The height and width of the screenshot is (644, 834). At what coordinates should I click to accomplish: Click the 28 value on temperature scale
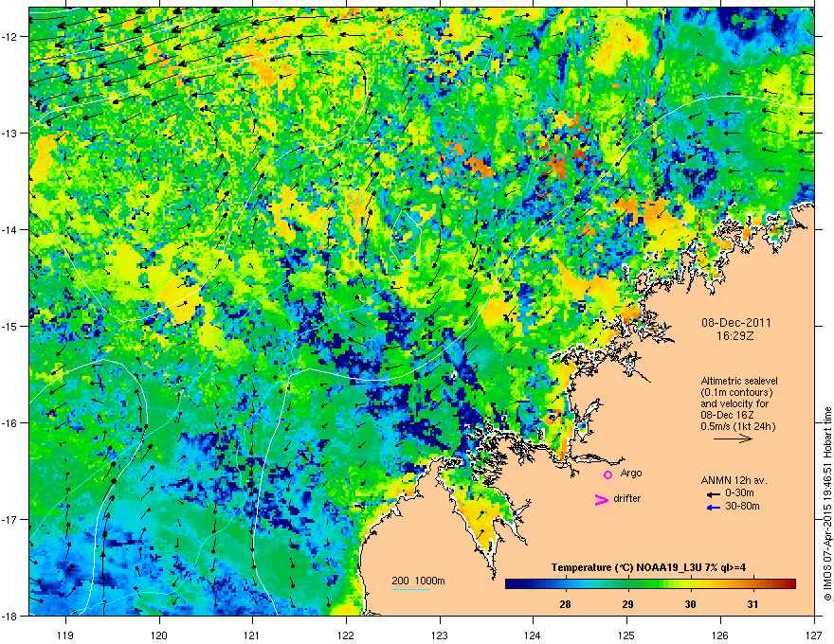pos(566,604)
